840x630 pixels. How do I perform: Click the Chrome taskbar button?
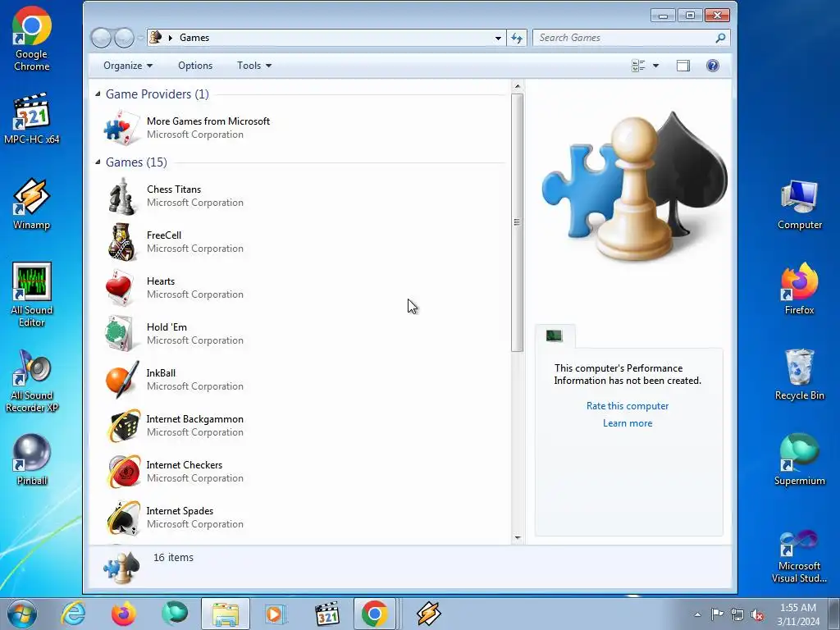(374, 614)
